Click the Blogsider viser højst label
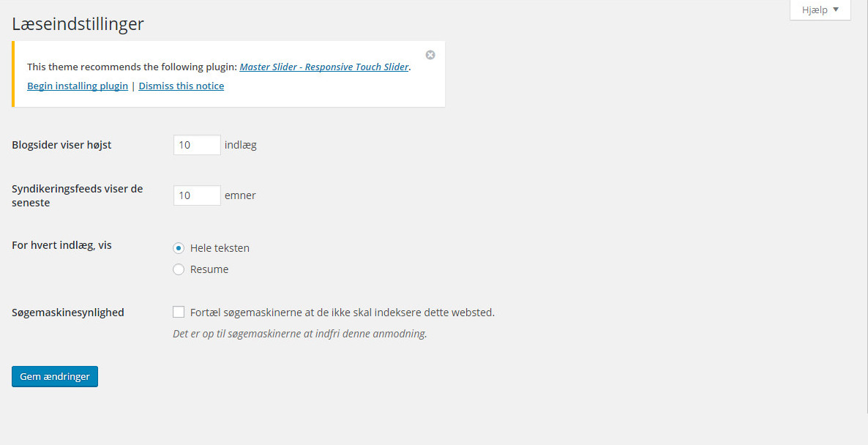This screenshot has width=868, height=445. click(61, 145)
